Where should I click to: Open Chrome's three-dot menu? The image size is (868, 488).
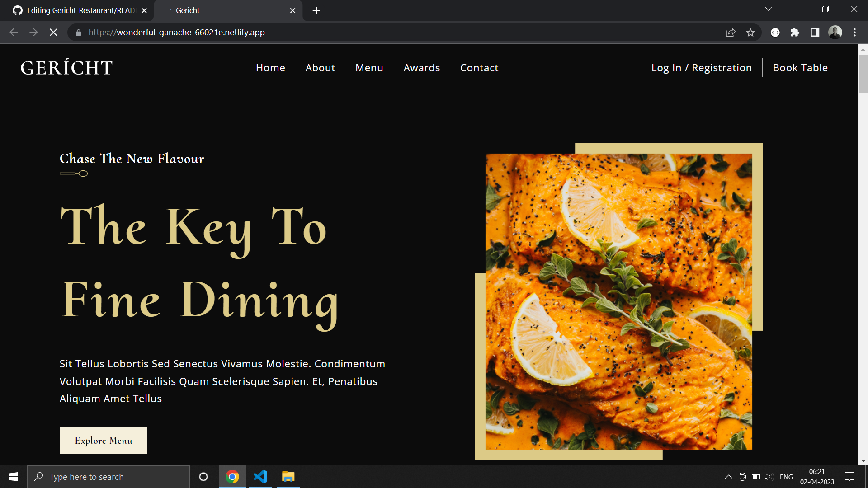(854, 33)
